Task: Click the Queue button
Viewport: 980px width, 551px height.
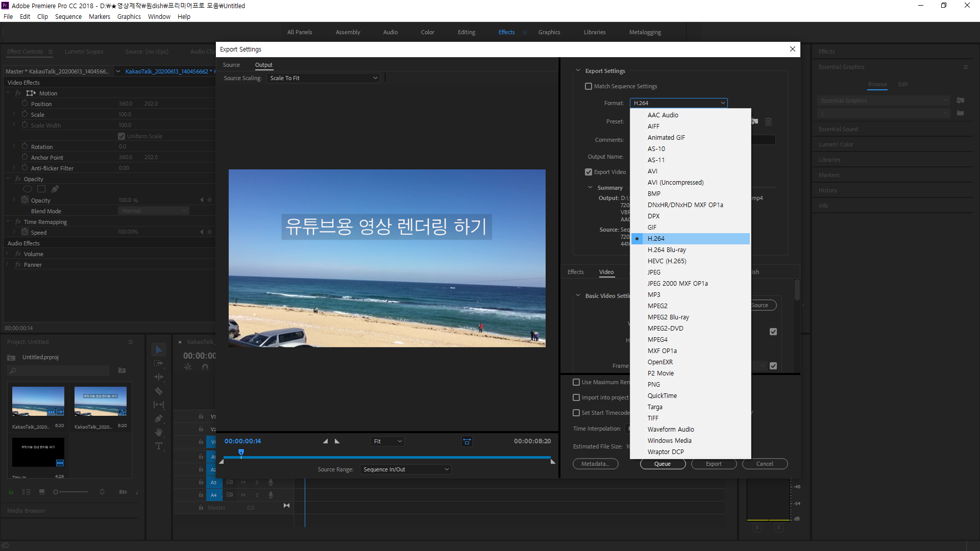Action: 662,464
